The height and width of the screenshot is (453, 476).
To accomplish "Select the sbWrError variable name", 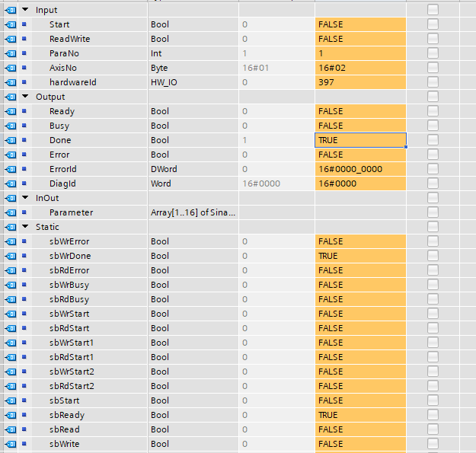I will [69, 241].
